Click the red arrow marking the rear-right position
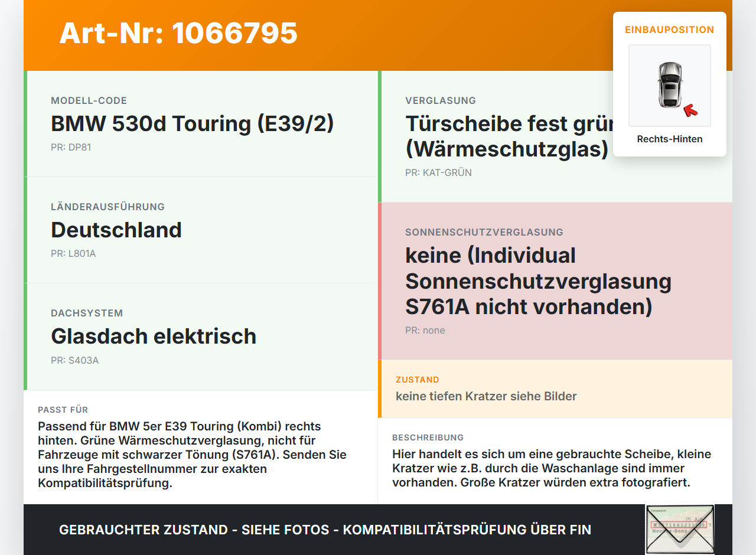Image resolution: width=756 pixels, height=555 pixels. [690, 110]
